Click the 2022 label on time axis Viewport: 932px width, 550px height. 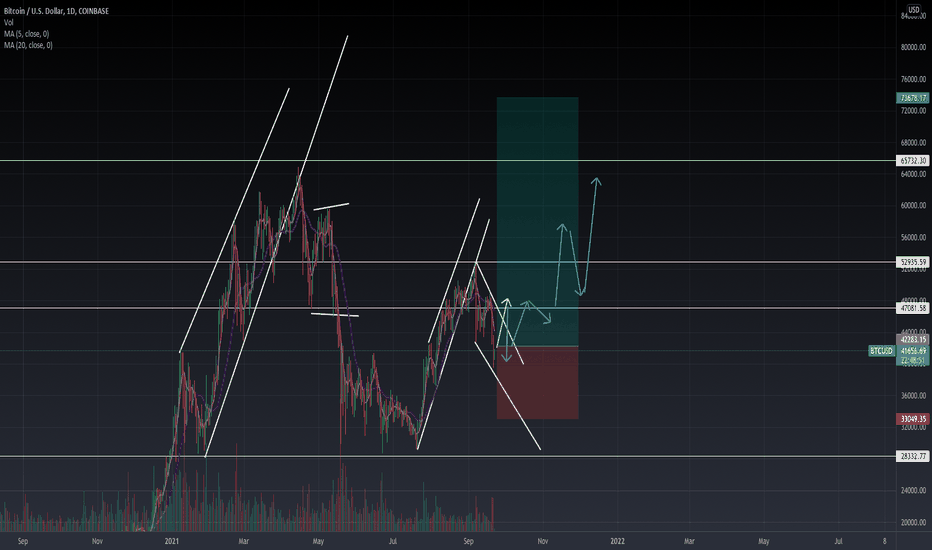pos(618,541)
